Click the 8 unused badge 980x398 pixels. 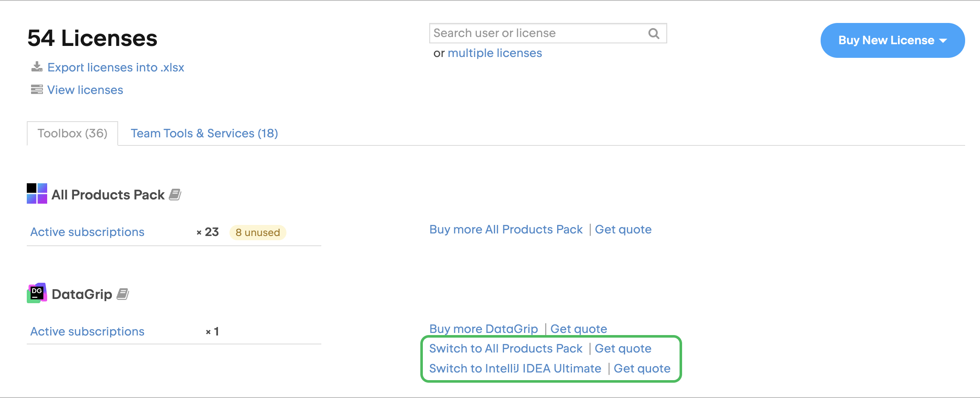point(258,232)
